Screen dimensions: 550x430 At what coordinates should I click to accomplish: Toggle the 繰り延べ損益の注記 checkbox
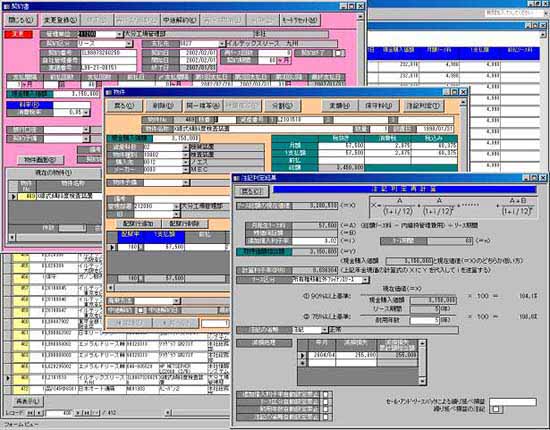(495, 409)
